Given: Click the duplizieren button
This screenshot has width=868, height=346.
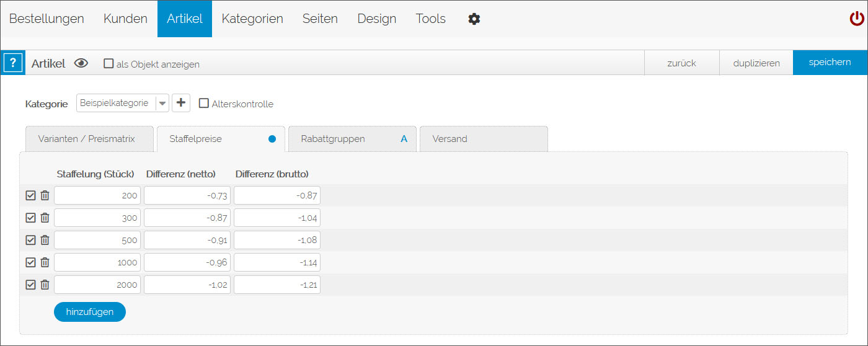Looking at the screenshot, I should [756, 63].
